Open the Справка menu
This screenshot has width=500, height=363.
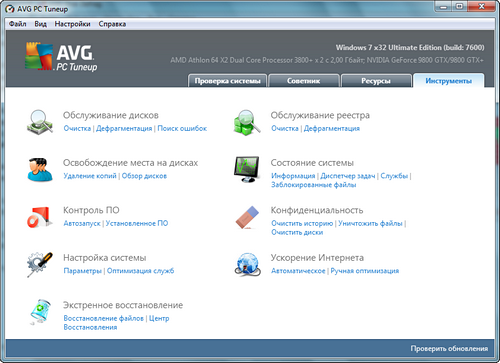(112, 24)
